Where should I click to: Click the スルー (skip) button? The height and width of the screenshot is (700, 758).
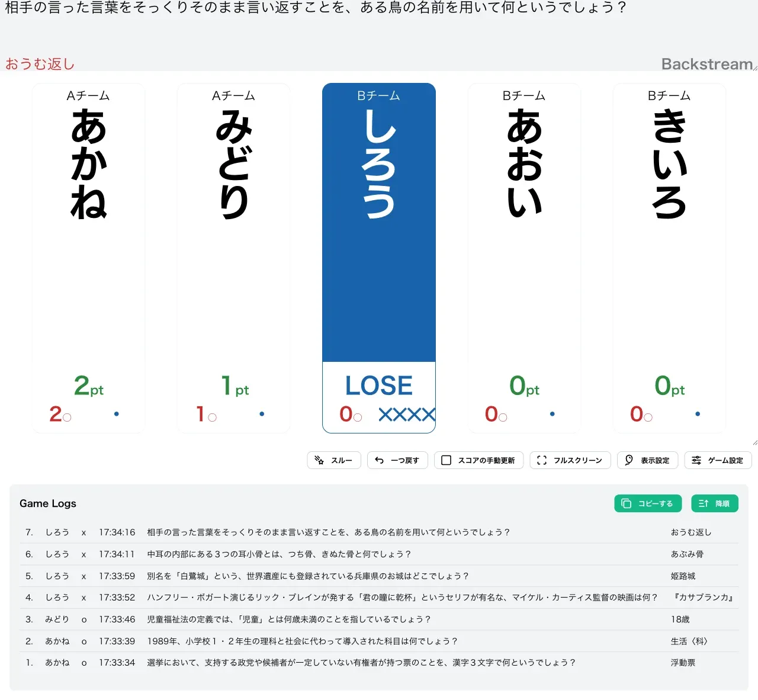click(334, 460)
